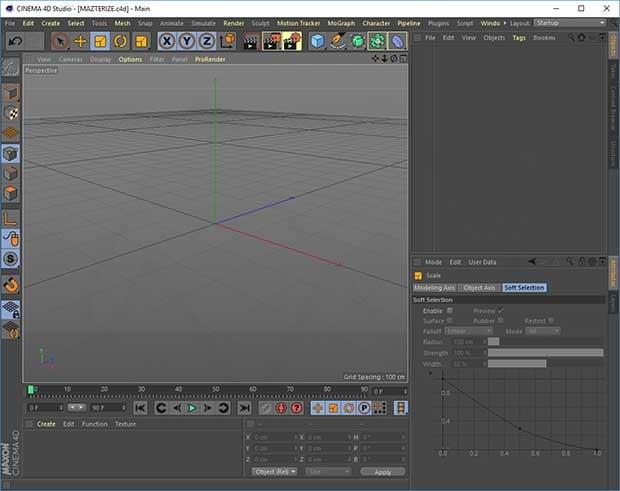The height and width of the screenshot is (491, 620).
Task: Open the Array modeling objects icon
Action: coord(377,41)
